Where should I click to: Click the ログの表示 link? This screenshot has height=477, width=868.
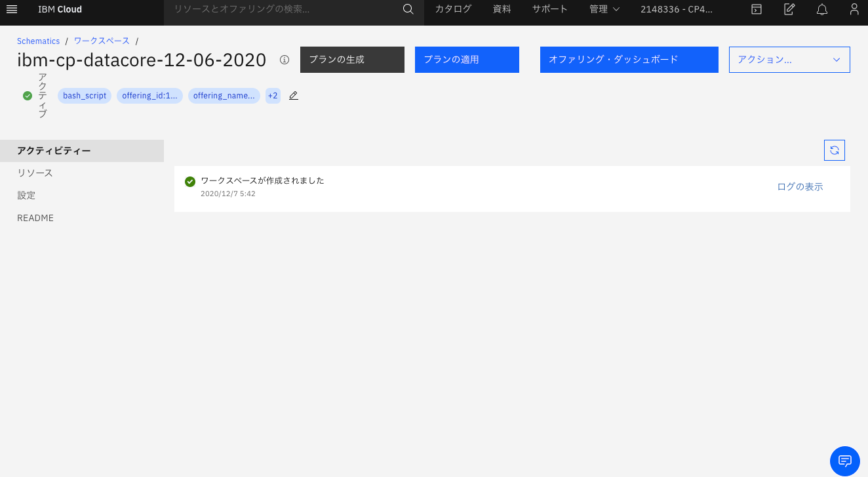[x=800, y=187]
